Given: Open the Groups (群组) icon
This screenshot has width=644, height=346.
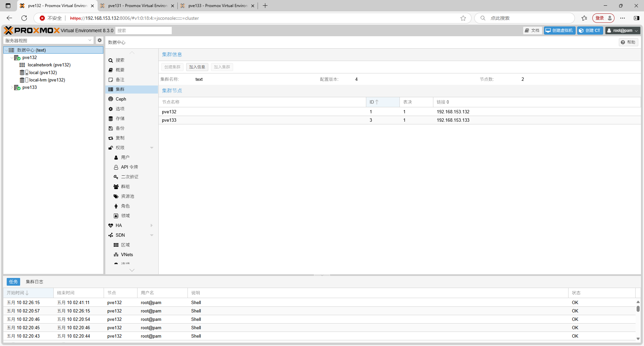Looking at the screenshot, I should pyautogui.click(x=116, y=187).
